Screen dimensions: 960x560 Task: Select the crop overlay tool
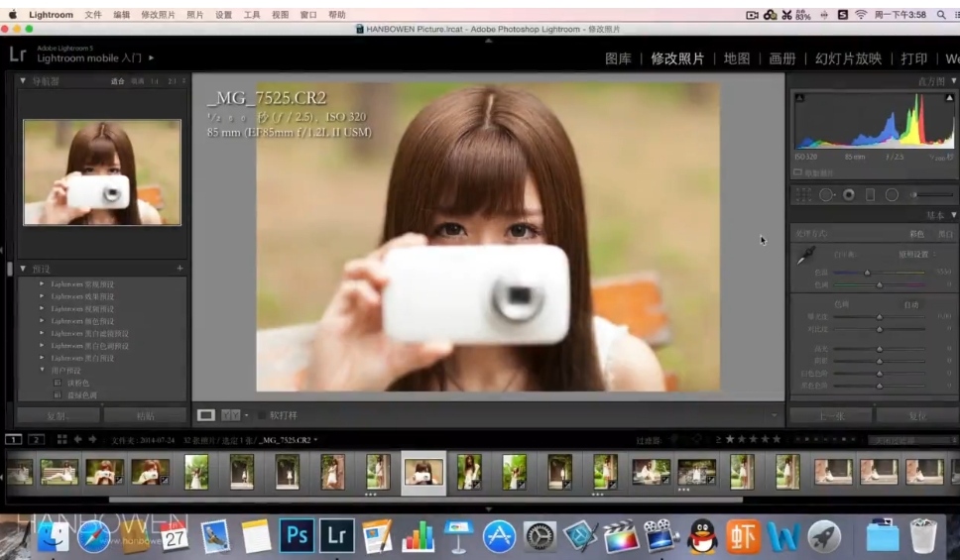(x=803, y=195)
